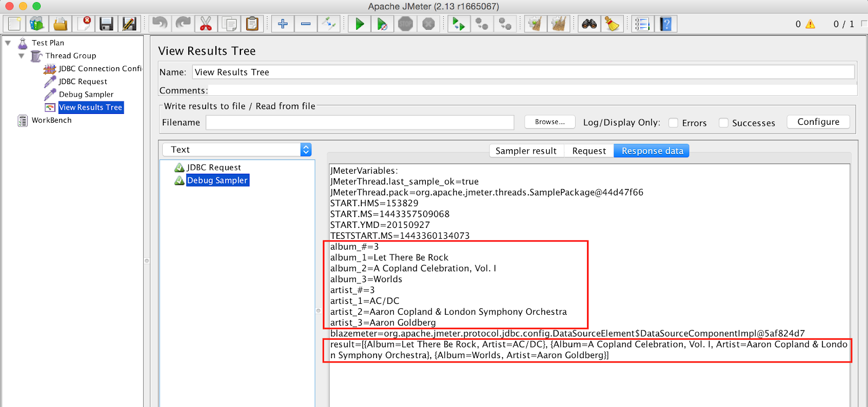Open the Text renderer dropdown
This screenshot has width=868, height=407.
(237, 150)
